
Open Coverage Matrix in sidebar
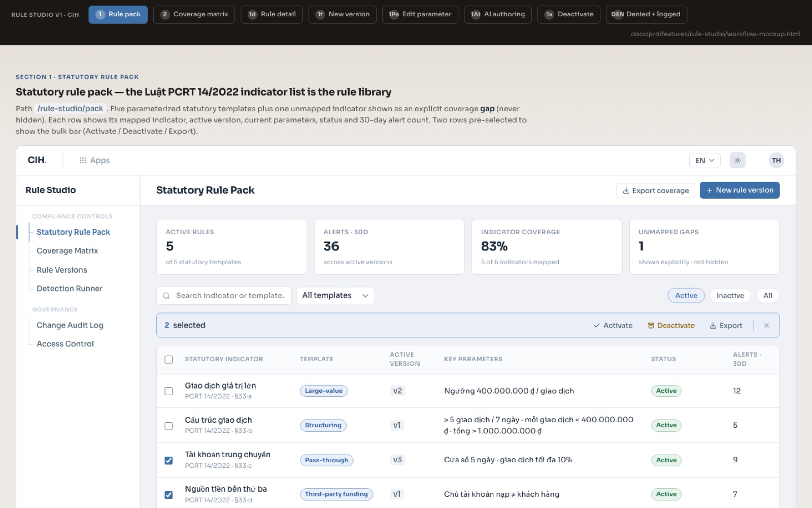click(67, 251)
